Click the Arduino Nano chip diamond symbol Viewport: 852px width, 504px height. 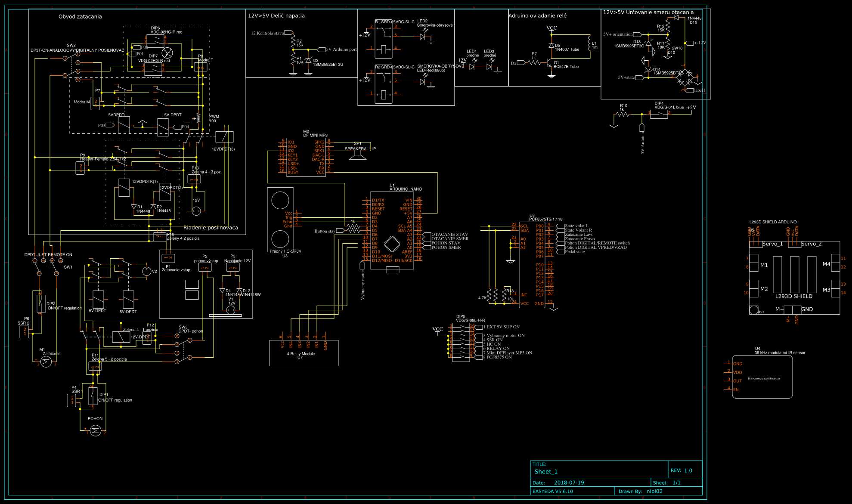392,244
